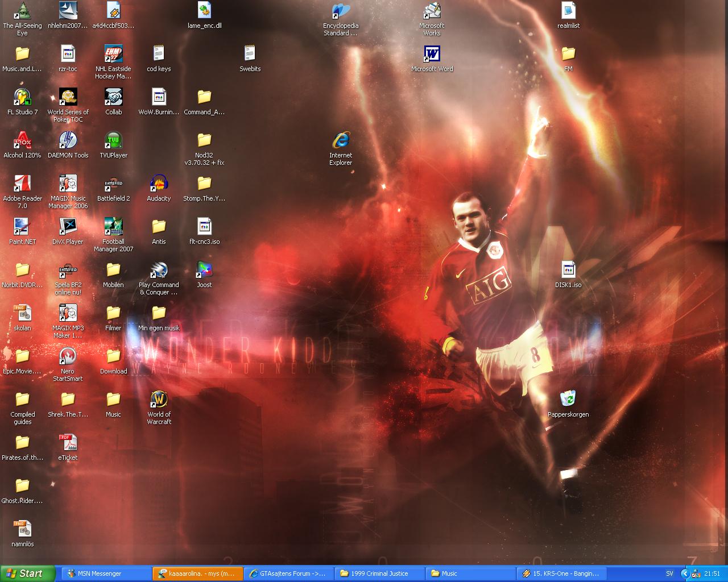Open Alcohol 120% shortcut

[22, 141]
